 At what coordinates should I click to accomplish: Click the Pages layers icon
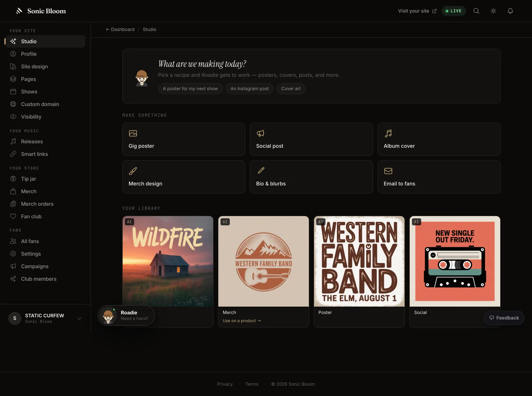click(x=13, y=79)
